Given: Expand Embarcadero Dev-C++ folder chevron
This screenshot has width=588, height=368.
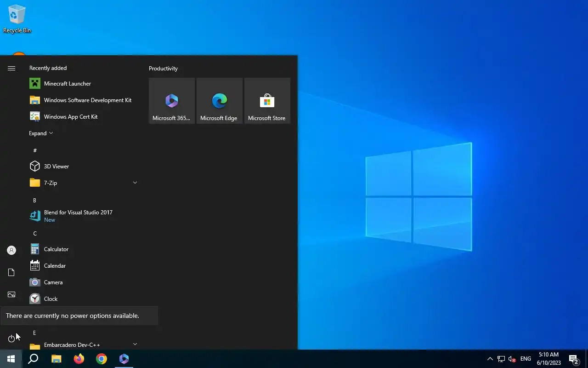Looking at the screenshot, I should [x=135, y=344].
